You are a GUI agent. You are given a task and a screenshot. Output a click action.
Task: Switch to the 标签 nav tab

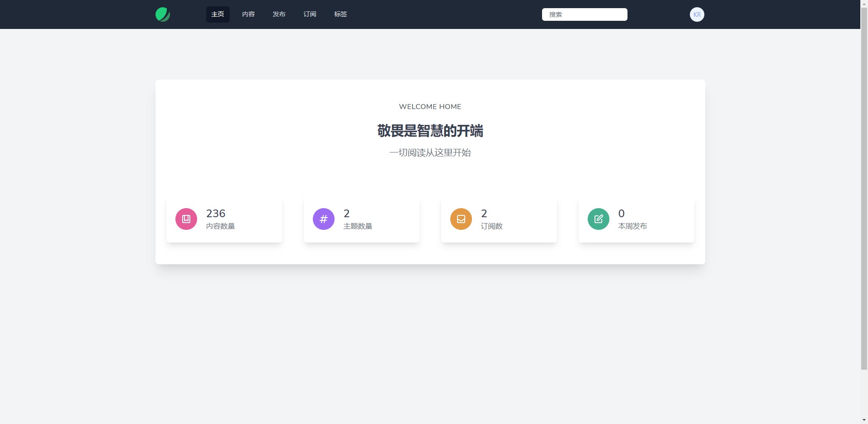(x=341, y=14)
